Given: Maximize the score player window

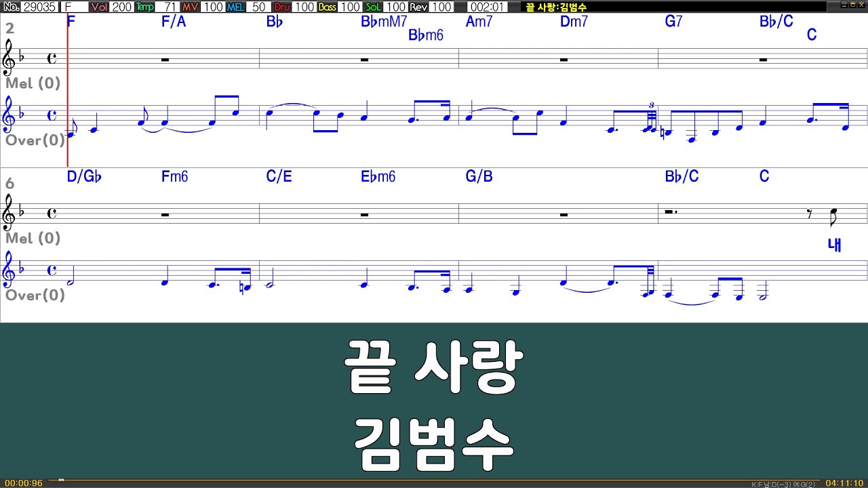Looking at the screenshot, I should point(852,6).
